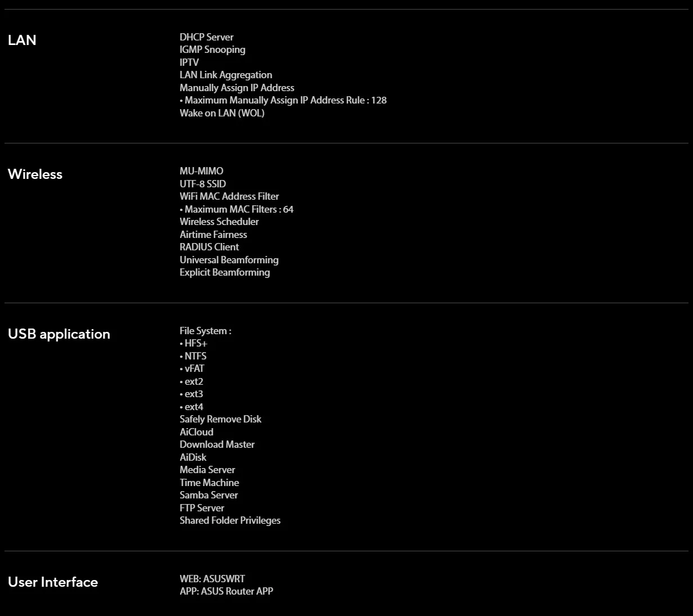Select the Time Machine entry
The height and width of the screenshot is (616, 693).
(x=209, y=483)
